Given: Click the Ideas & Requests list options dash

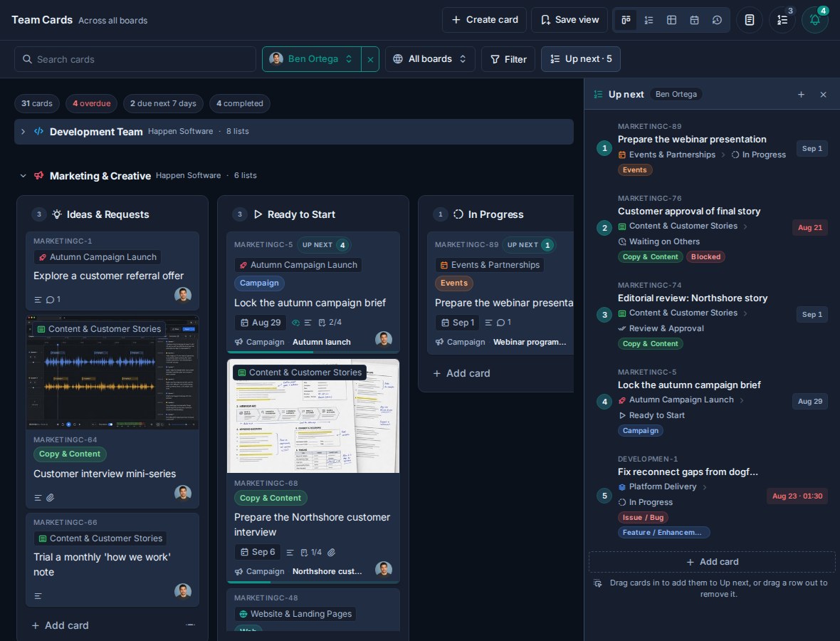Looking at the screenshot, I should pyautogui.click(x=190, y=625).
